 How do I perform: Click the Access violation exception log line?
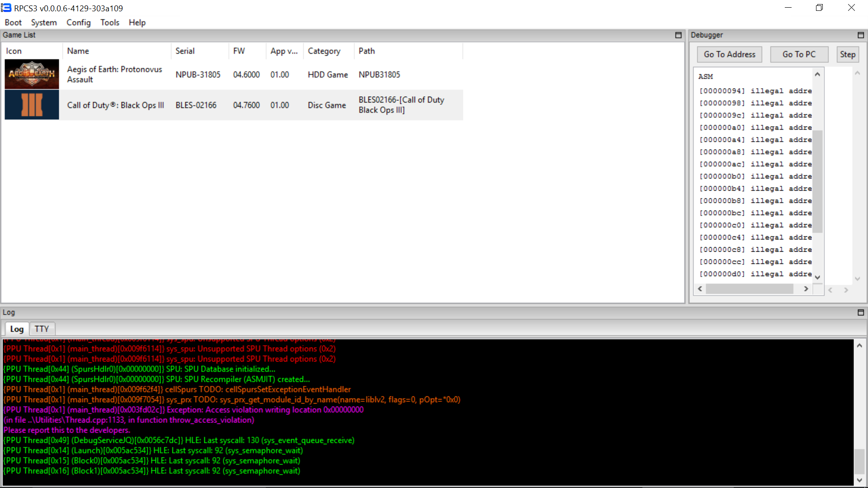point(184,410)
